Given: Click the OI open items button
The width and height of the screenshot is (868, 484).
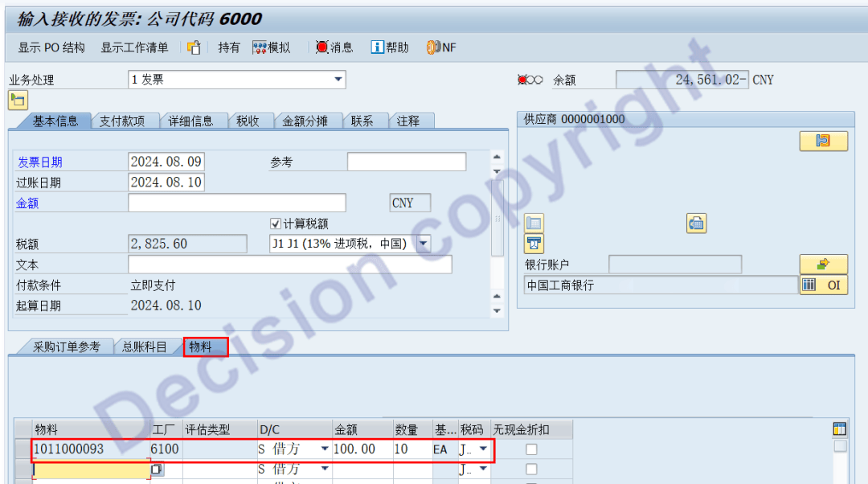Looking at the screenshot, I should coord(823,285).
